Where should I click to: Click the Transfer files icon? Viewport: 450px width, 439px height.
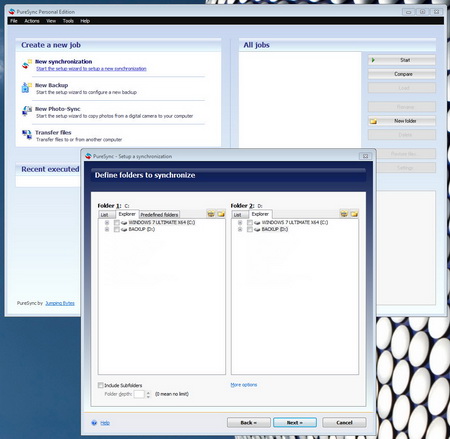tap(27, 135)
